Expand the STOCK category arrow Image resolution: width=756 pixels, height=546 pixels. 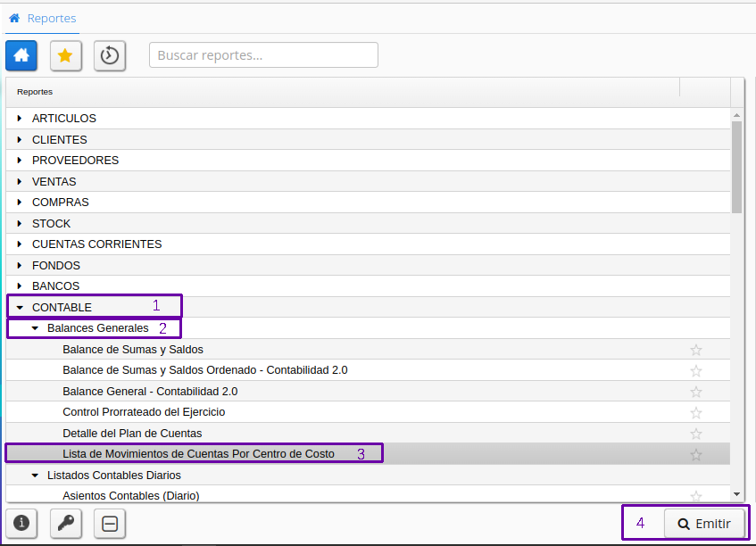[x=20, y=223]
